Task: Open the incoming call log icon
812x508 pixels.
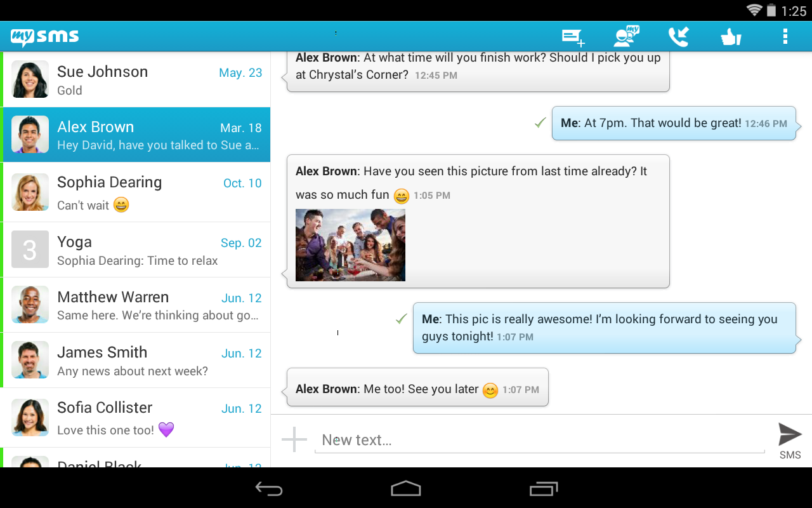Action: [678, 36]
